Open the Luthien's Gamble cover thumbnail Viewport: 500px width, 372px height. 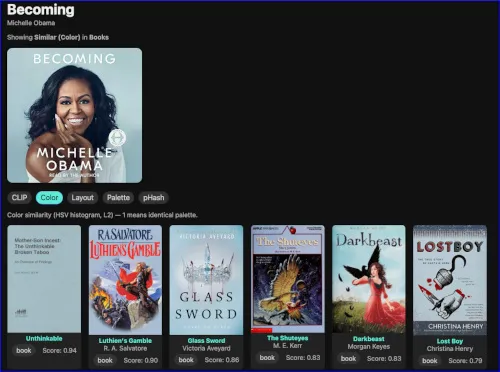coord(125,280)
